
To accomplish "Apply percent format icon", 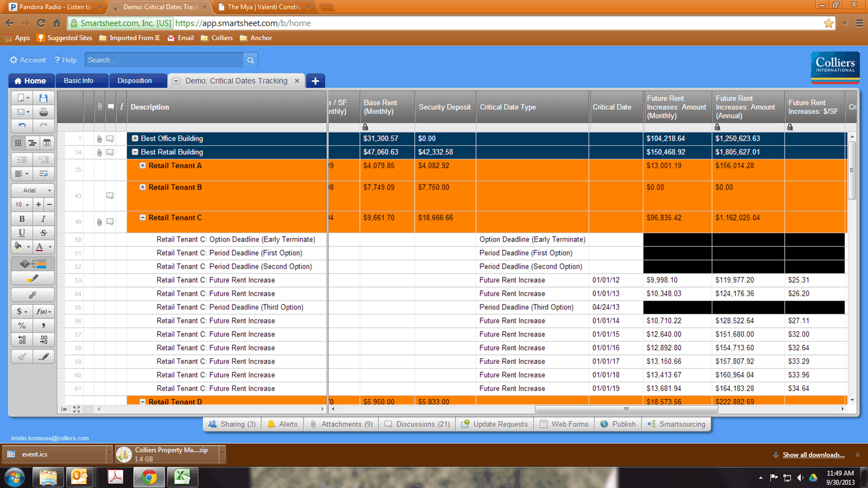I will (x=22, y=326).
